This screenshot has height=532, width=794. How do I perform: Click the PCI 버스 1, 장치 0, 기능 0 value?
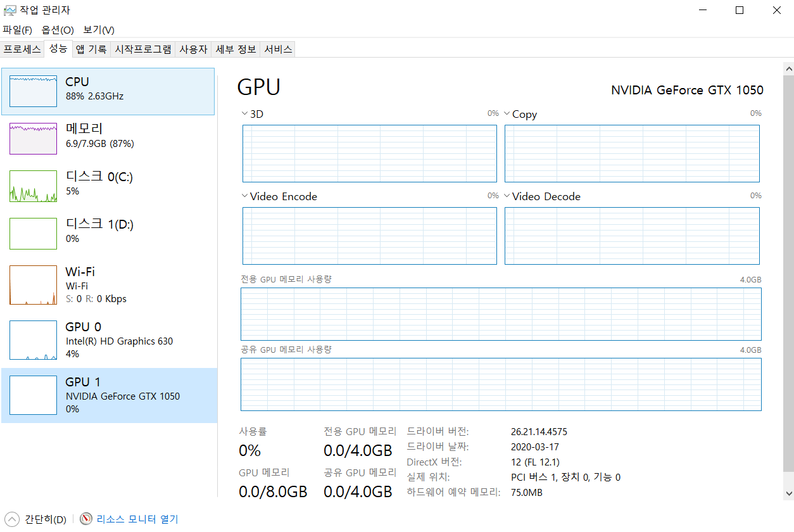565,477
